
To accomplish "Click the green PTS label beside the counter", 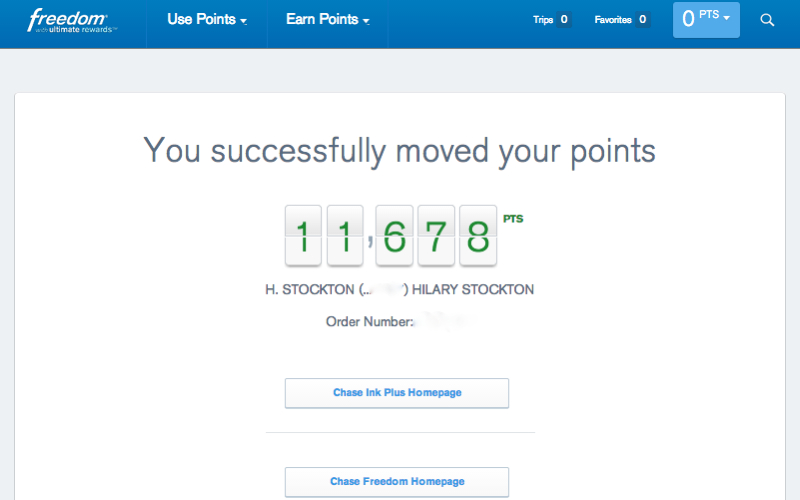I will [513, 219].
